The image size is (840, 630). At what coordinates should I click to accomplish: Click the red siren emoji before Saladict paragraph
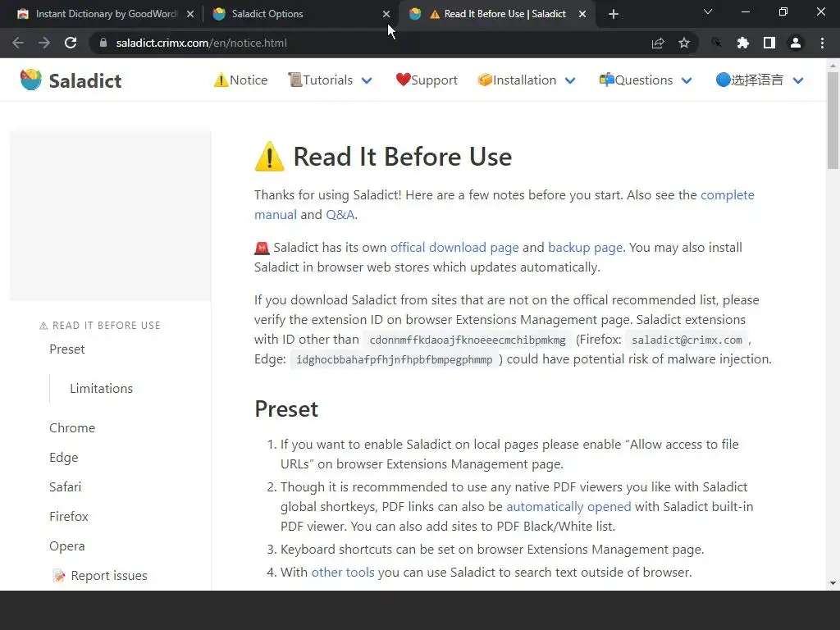[x=262, y=248]
